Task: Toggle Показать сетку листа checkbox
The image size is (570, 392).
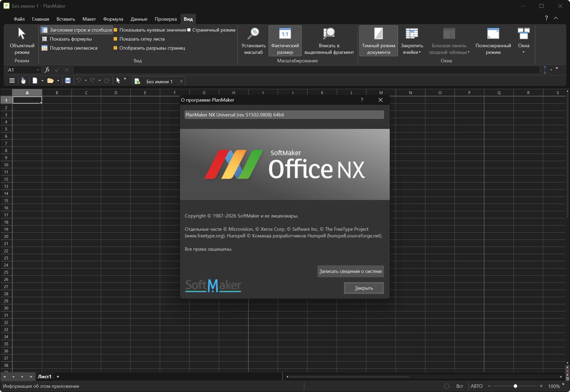Action: (x=115, y=39)
